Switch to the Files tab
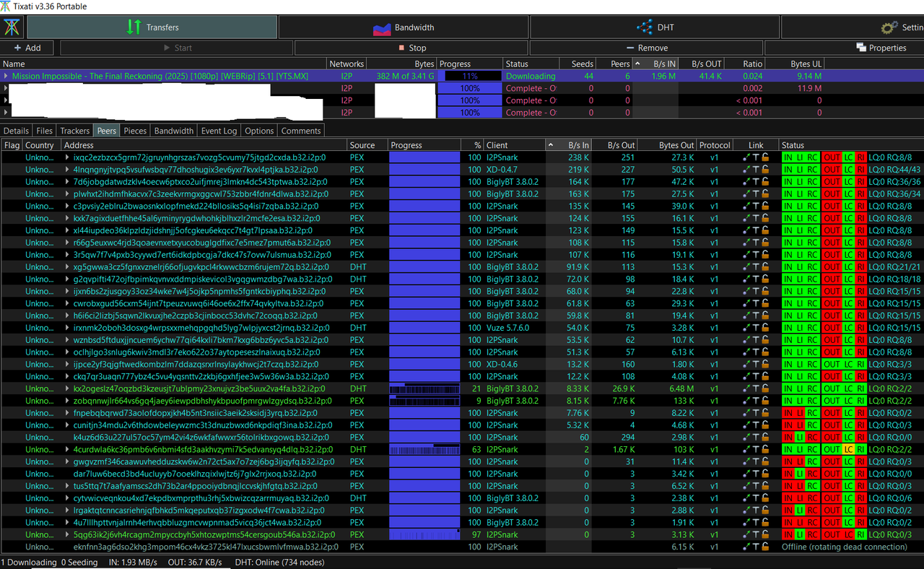Viewport: 924px width, 569px height. [44, 131]
